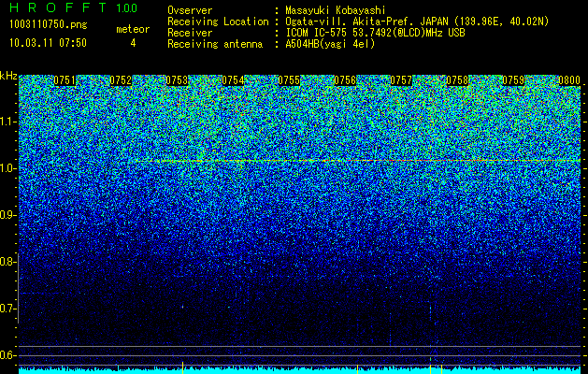Click the 0757 time tick label

(x=401, y=80)
